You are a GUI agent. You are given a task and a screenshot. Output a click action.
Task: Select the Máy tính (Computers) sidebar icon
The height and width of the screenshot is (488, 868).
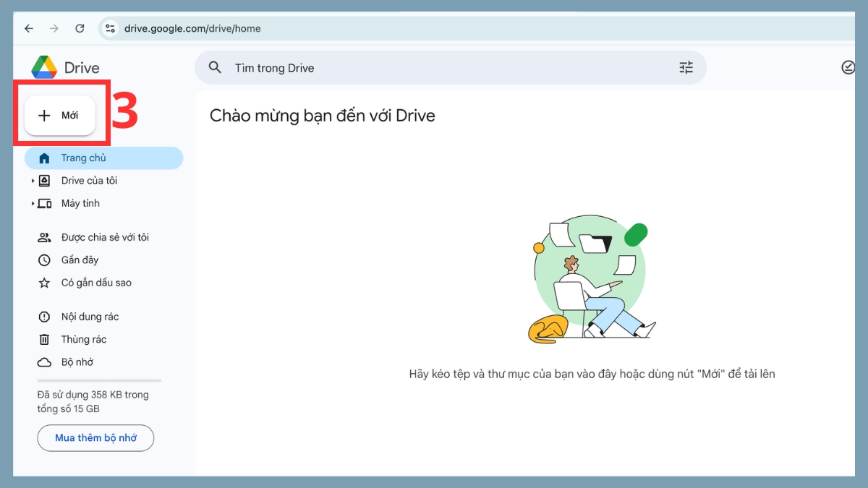coord(45,203)
